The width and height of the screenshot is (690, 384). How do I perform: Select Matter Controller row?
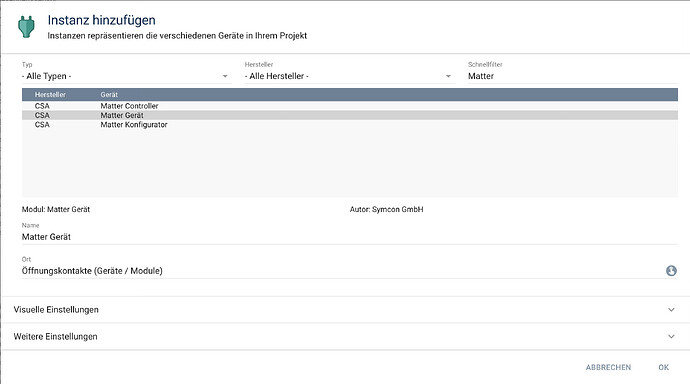pyautogui.click(x=349, y=106)
